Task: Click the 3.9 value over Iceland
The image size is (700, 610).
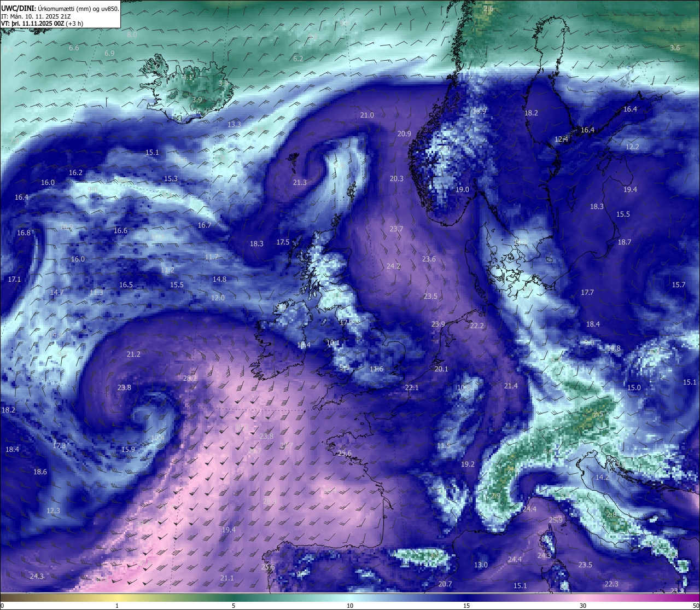Action: click(197, 100)
